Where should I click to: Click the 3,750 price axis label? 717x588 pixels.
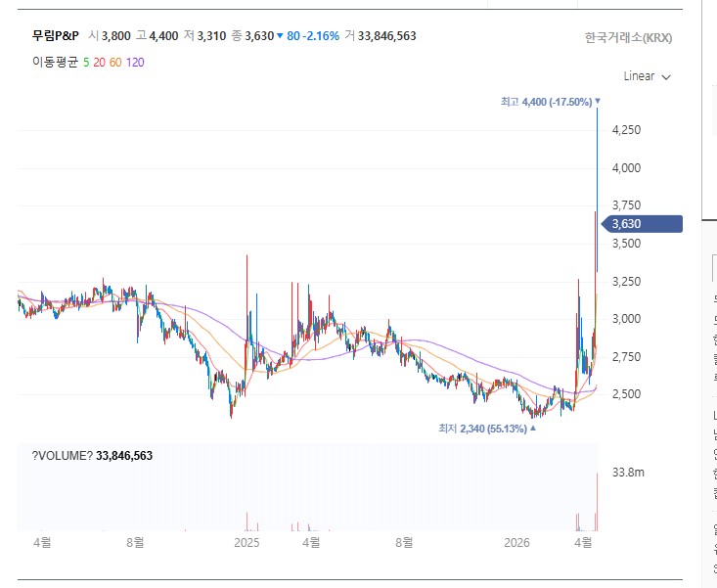click(626, 205)
